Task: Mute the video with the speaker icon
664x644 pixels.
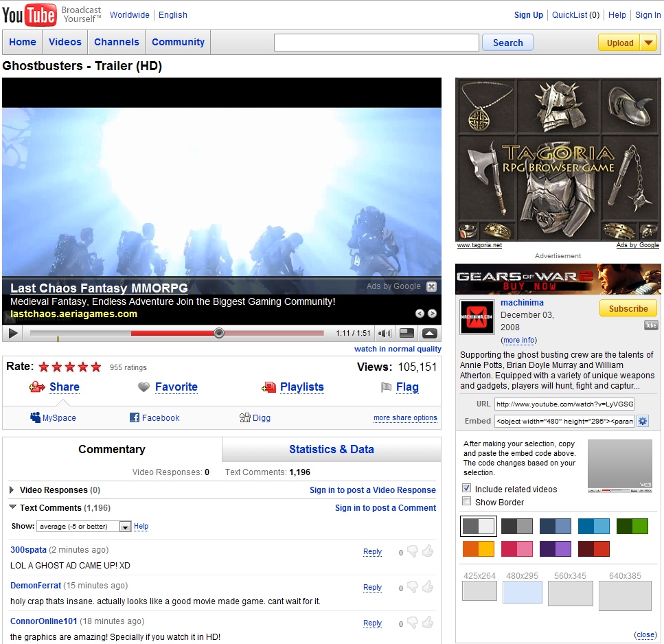Action: click(x=385, y=333)
